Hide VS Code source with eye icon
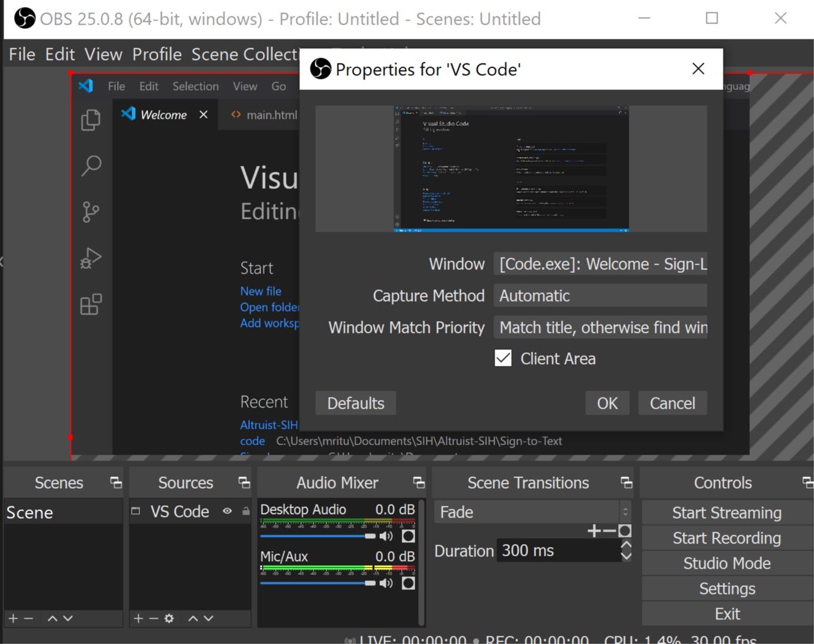814x644 pixels. pos(227,511)
